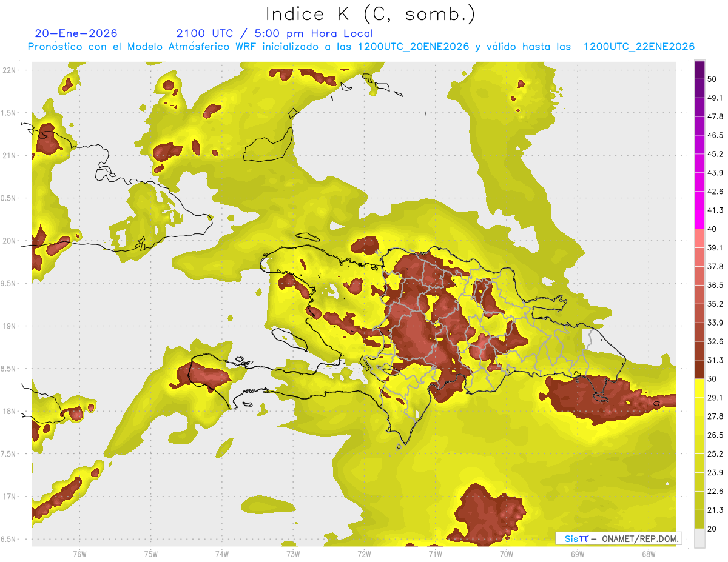Click the legend value "22.6"
Image resolution: width=728 pixels, height=562 pixels.
[x=715, y=492]
